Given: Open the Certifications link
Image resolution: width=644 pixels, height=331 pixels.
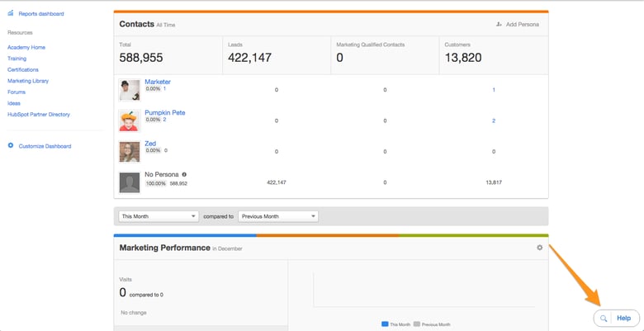Looking at the screenshot, I should click(x=23, y=70).
